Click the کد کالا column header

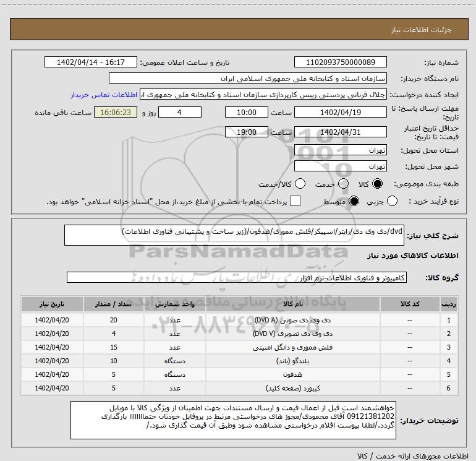click(410, 304)
